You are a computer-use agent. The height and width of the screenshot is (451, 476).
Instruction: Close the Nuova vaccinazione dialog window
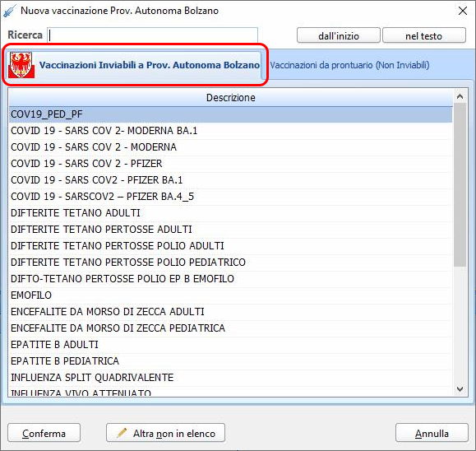463,11
